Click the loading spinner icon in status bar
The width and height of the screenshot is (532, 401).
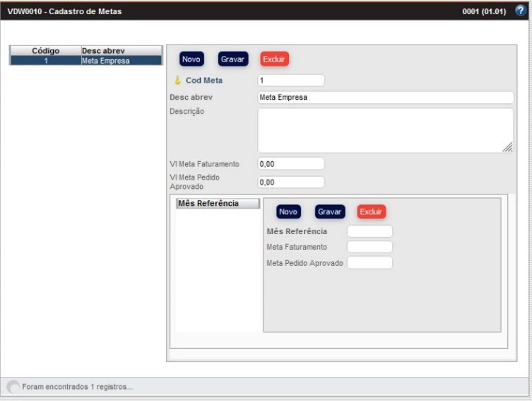pos(13,387)
